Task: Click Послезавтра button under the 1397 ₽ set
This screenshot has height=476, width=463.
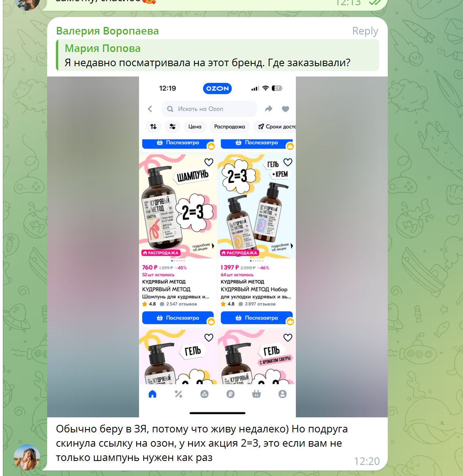Action: [257, 318]
